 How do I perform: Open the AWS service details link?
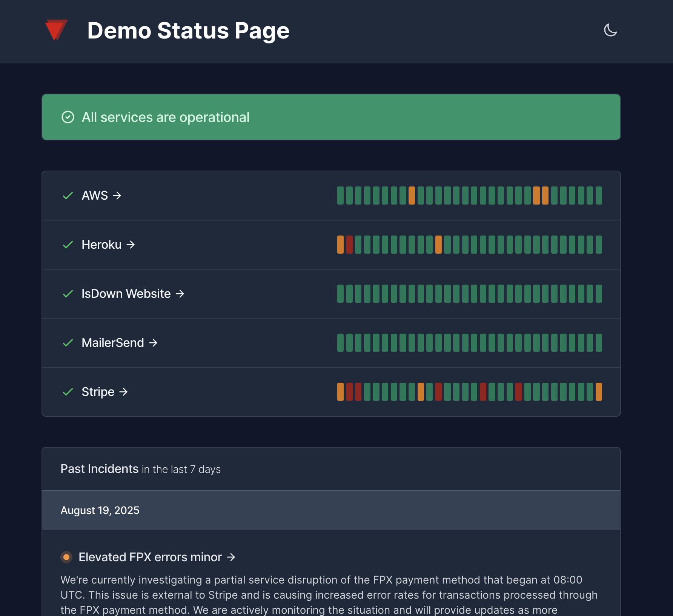pyautogui.click(x=101, y=196)
